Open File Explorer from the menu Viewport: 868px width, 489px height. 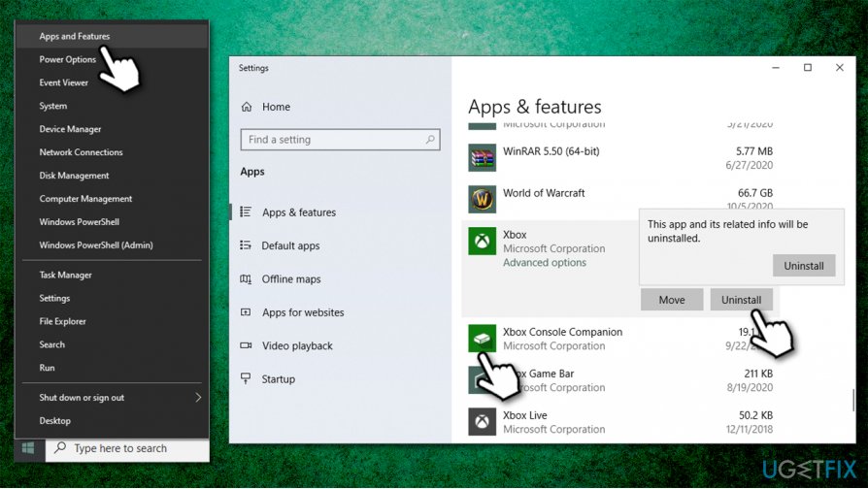62,321
